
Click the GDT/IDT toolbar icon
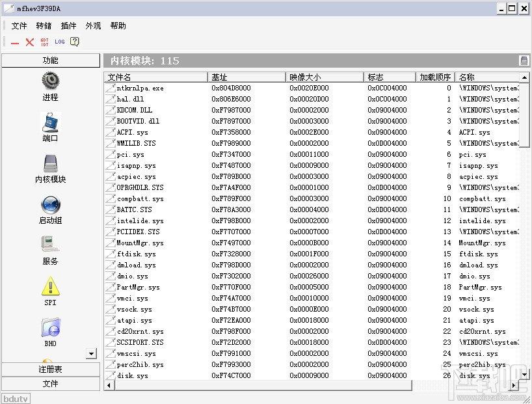click(44, 41)
